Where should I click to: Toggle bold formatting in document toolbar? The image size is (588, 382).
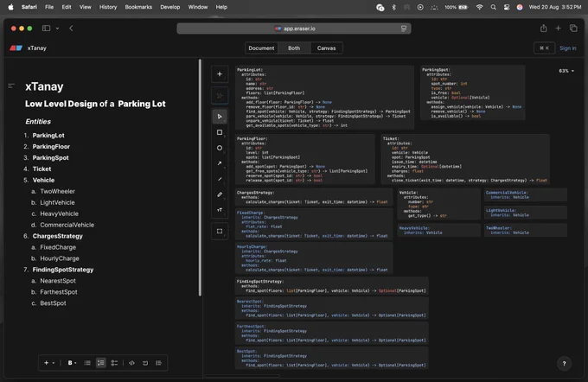coord(70,363)
